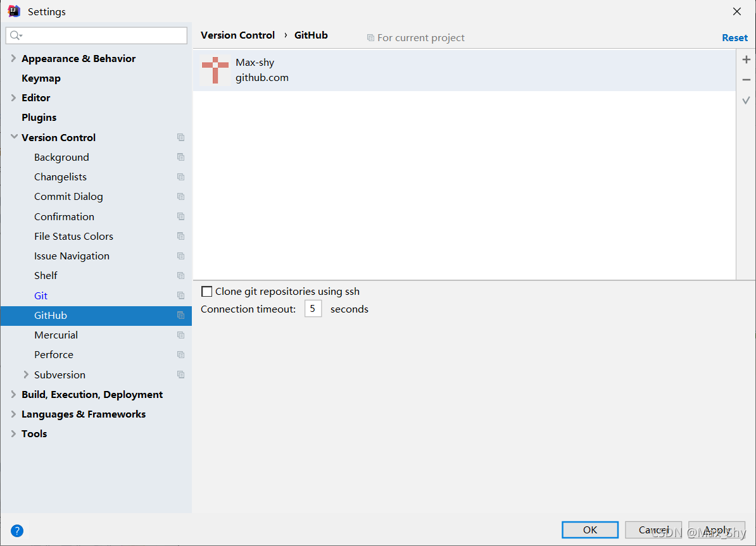Click the For current project icon
Image resolution: width=756 pixels, height=546 pixels.
coord(370,37)
